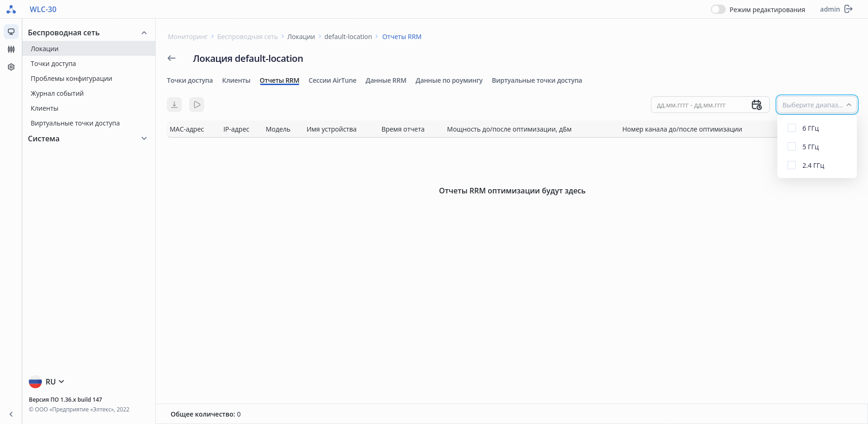Click the Модель column header
This screenshot has width=868, height=424.
click(x=278, y=129)
